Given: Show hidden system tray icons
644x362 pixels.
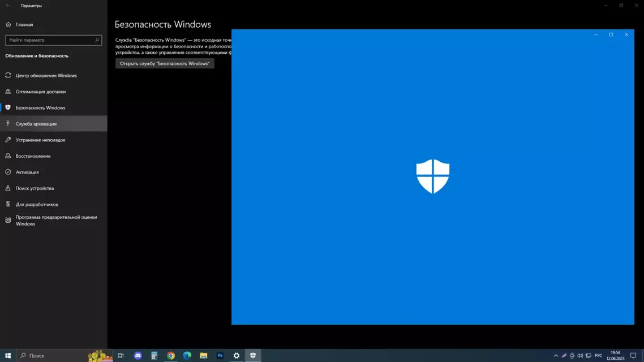Looking at the screenshot, I should (556, 356).
